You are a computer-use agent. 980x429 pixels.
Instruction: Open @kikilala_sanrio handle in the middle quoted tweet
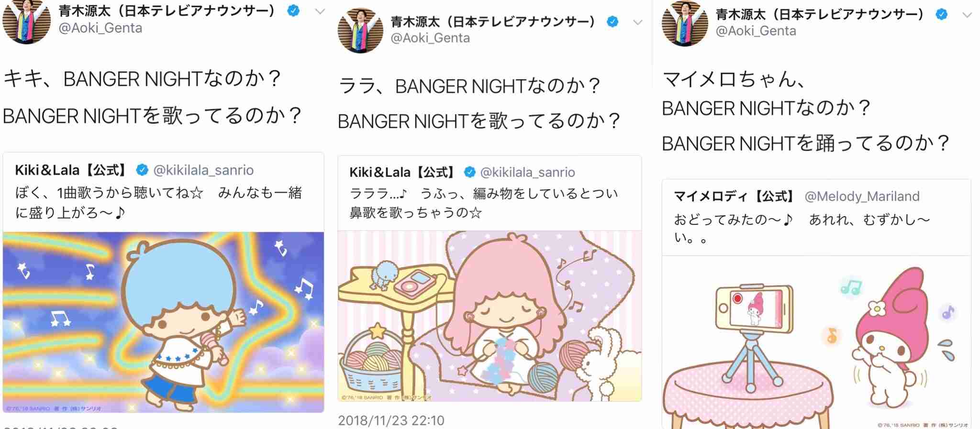pyautogui.click(x=528, y=173)
